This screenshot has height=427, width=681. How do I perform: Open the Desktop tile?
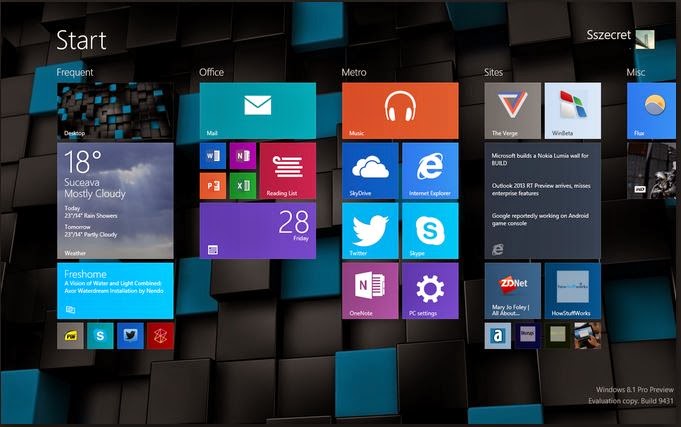coord(115,111)
